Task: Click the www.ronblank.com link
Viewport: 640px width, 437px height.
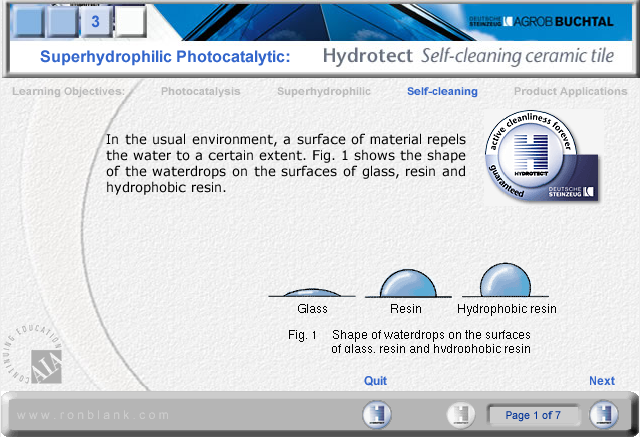Action: point(93,415)
